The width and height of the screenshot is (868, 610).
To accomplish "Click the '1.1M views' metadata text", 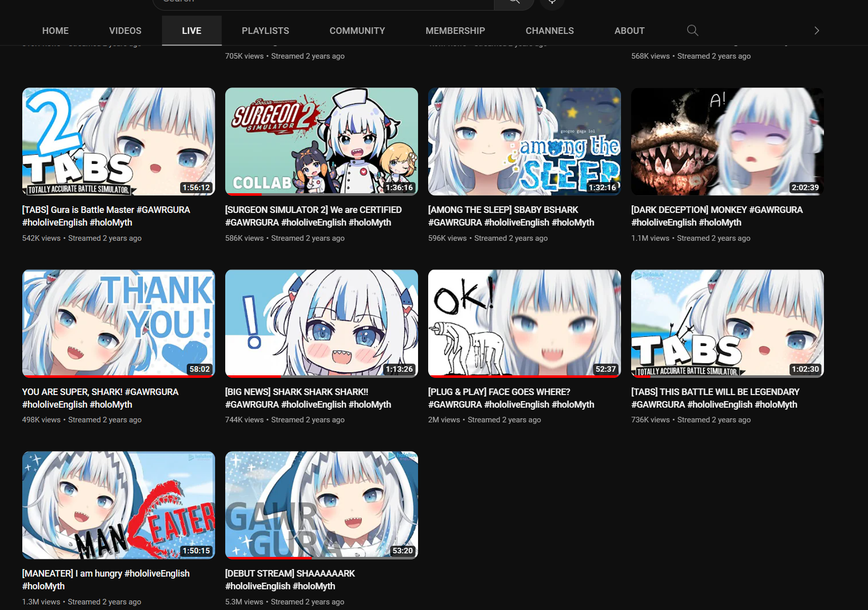I will (x=650, y=238).
